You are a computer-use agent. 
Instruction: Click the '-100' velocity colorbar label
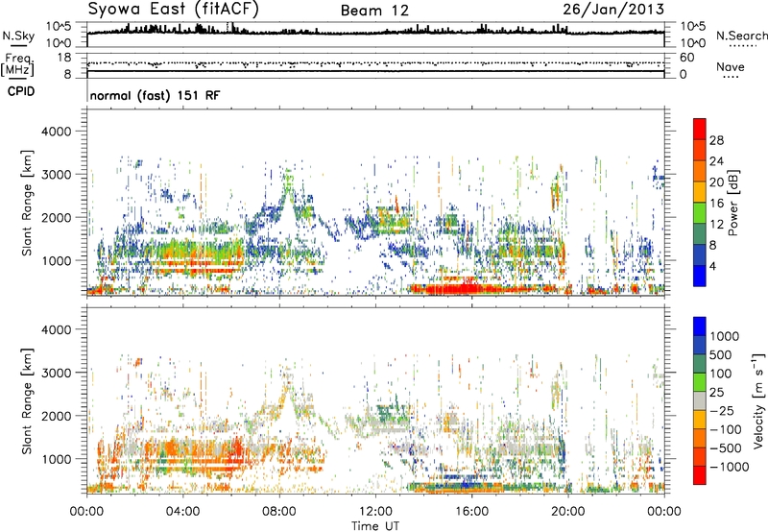click(x=726, y=429)
